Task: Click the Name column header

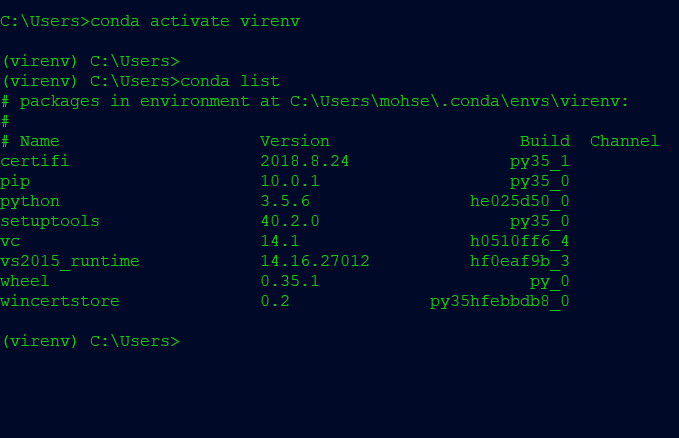Action: click(x=39, y=141)
